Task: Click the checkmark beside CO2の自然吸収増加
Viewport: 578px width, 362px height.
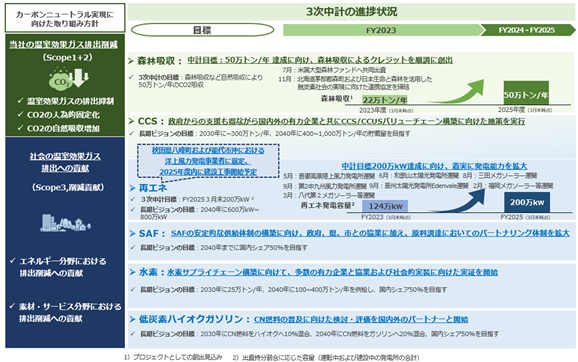Action: (20, 128)
